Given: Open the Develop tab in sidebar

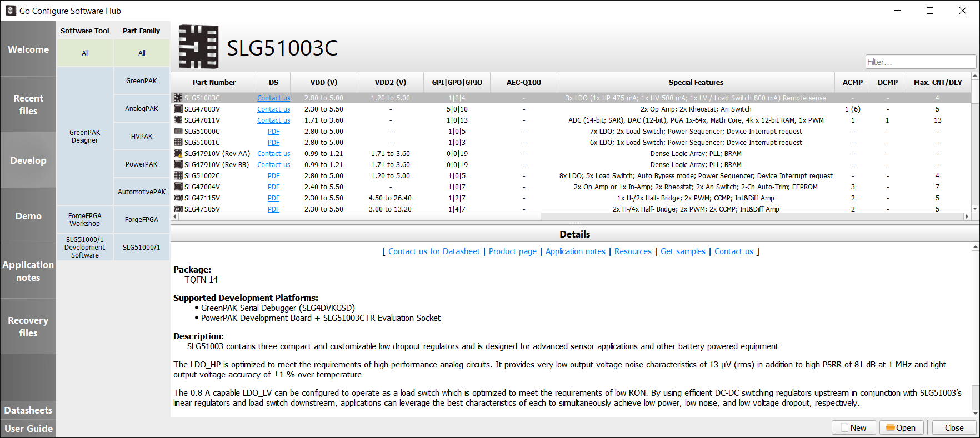Looking at the screenshot, I should 28,160.
